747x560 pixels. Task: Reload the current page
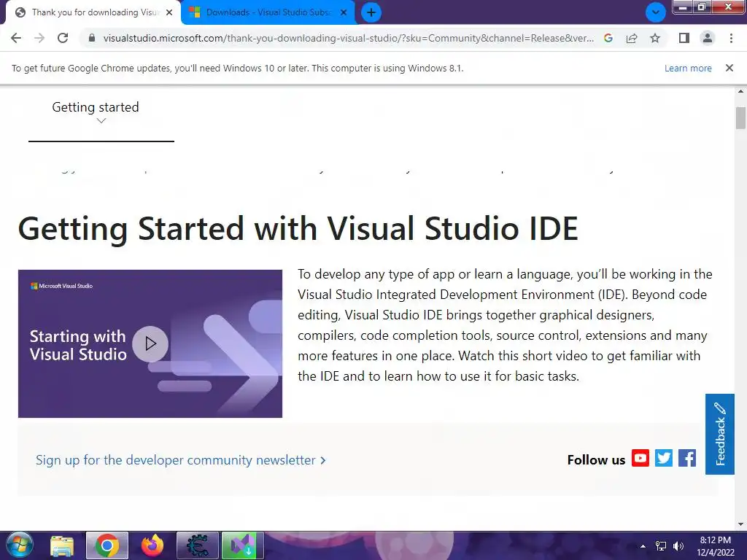point(63,38)
